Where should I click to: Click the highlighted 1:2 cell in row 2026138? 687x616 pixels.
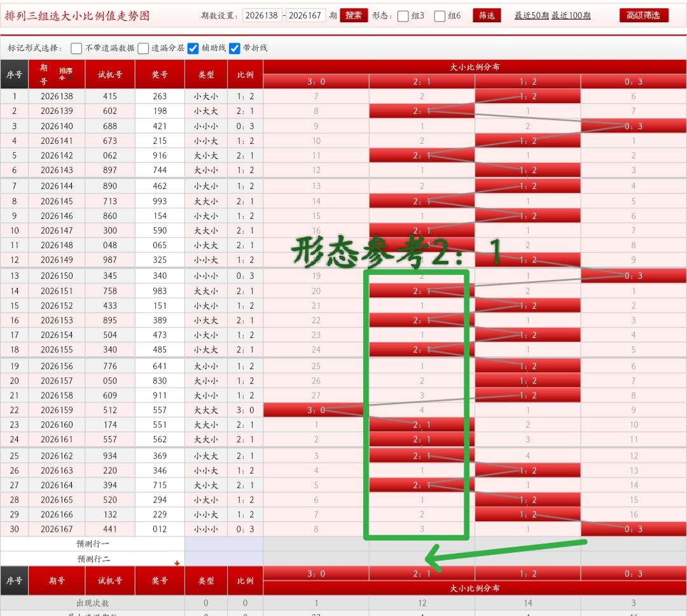click(527, 97)
